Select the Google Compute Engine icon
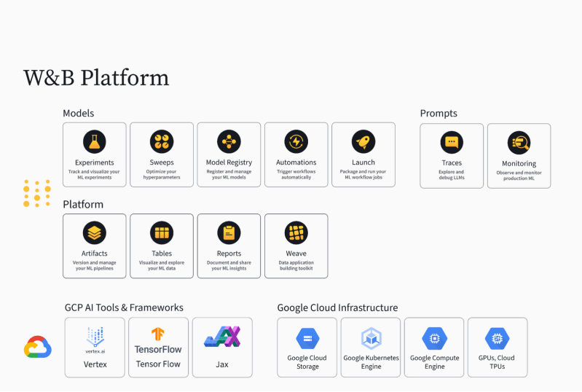 coord(434,338)
